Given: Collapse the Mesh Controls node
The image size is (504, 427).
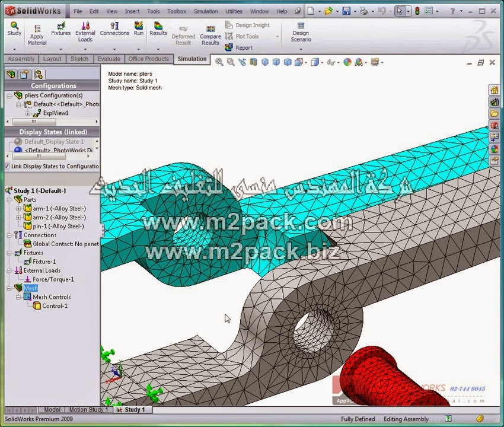Looking at the screenshot, I should pyautogui.click(x=18, y=298).
